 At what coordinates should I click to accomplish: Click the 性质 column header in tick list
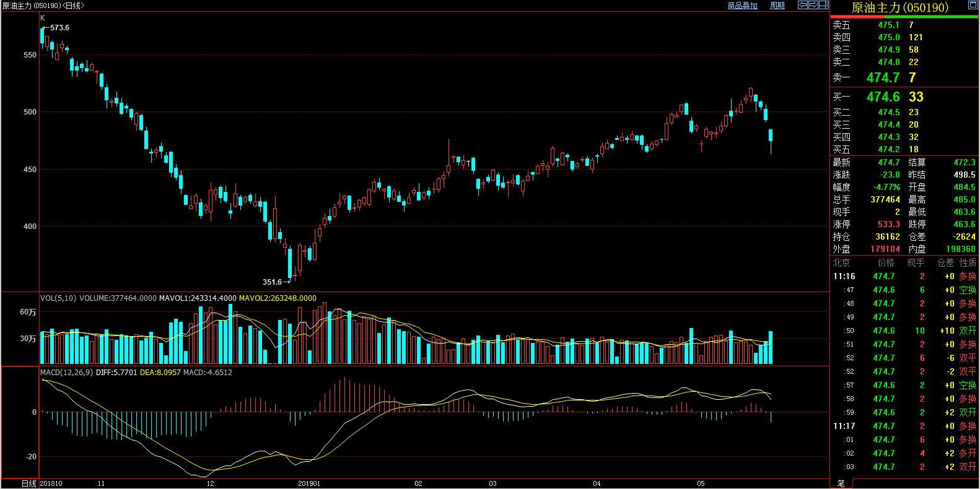point(968,263)
